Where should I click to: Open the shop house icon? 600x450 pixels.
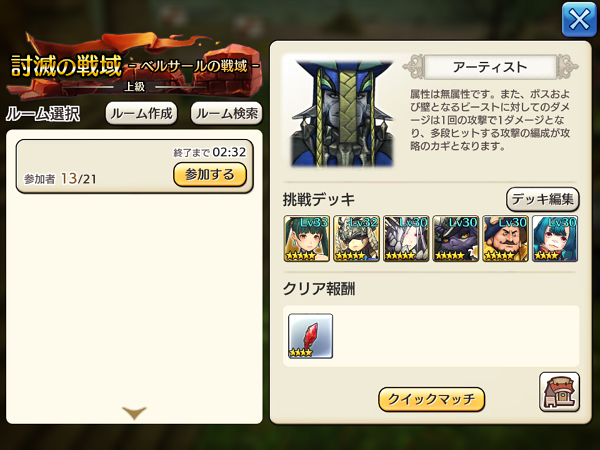point(559,392)
